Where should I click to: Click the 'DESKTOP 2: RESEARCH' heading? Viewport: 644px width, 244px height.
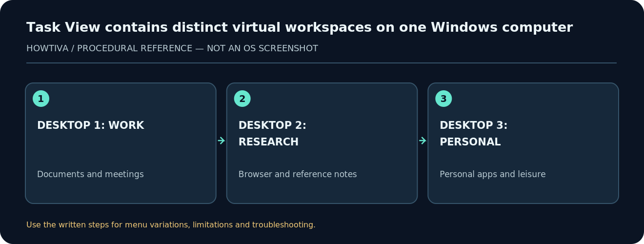(272, 134)
